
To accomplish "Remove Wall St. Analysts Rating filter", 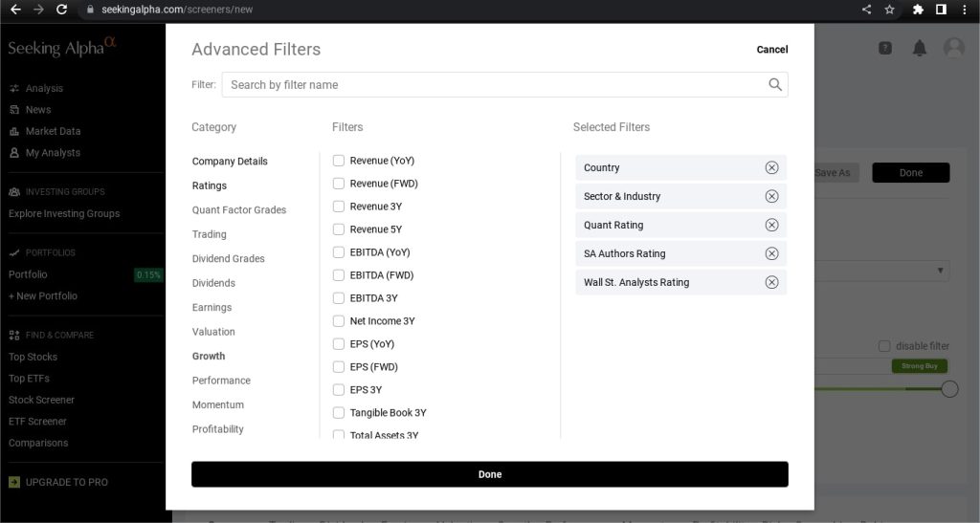I will [x=771, y=282].
